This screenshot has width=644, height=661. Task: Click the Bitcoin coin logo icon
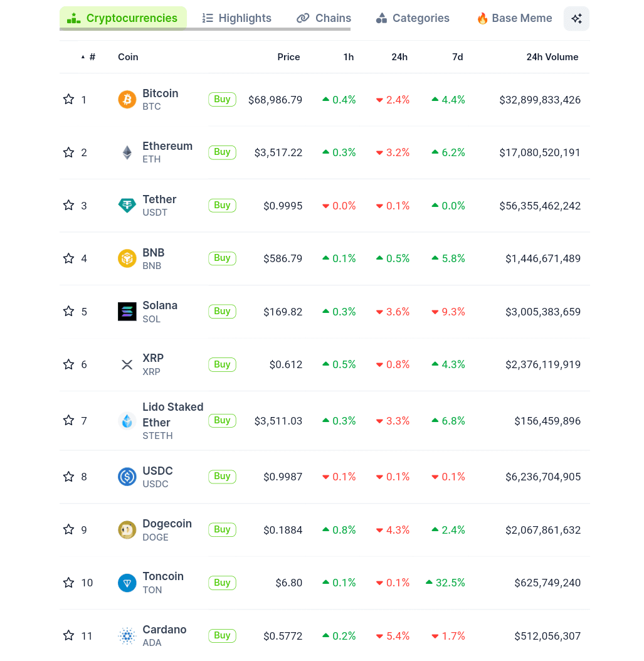coord(127,100)
